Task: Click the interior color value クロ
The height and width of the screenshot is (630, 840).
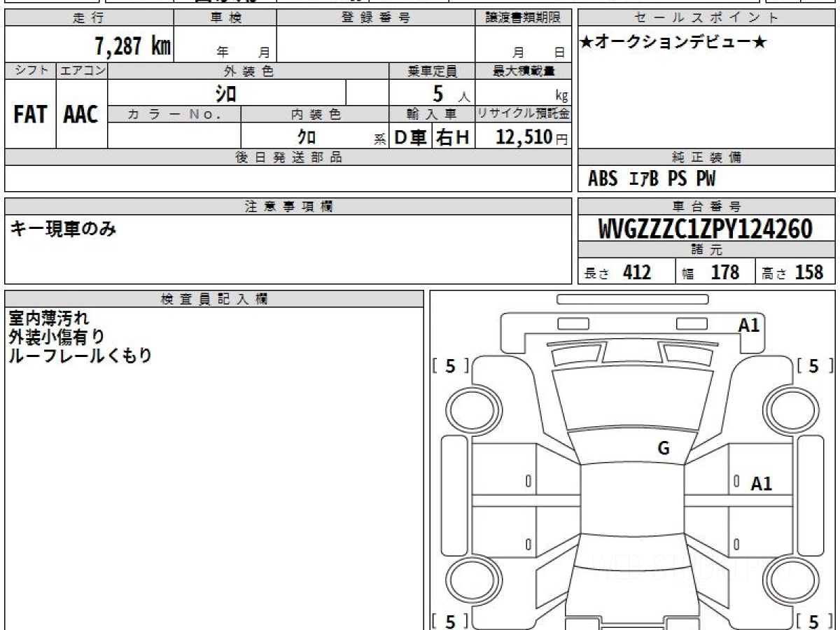Action: click(306, 137)
